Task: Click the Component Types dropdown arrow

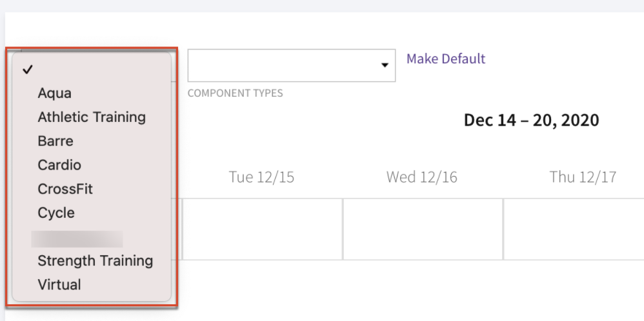Action: click(385, 65)
